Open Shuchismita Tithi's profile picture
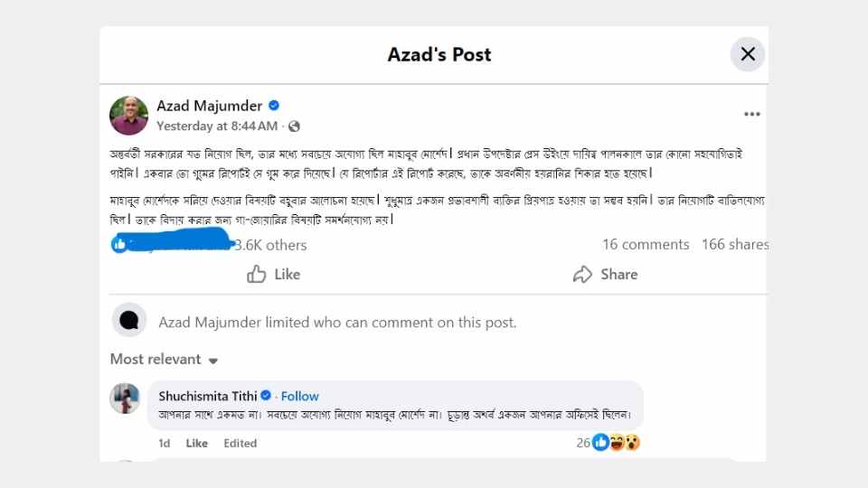 click(125, 399)
